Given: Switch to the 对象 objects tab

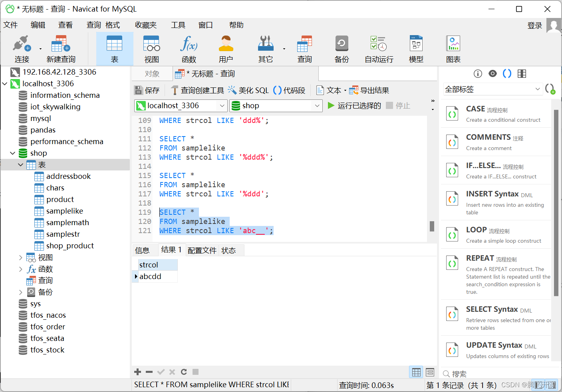Looking at the screenshot, I should tap(152, 74).
